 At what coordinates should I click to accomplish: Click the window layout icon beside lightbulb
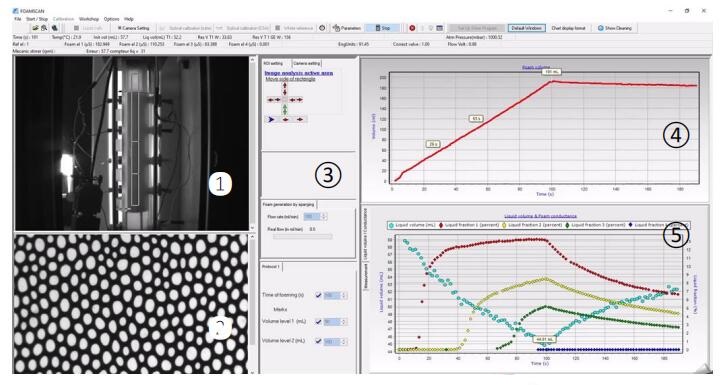pos(440,28)
